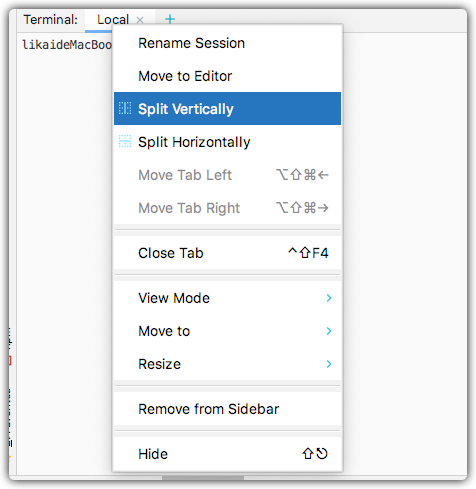This screenshot has width=476, height=489.
Task: Choose Move to Editor option
Action: click(x=227, y=76)
